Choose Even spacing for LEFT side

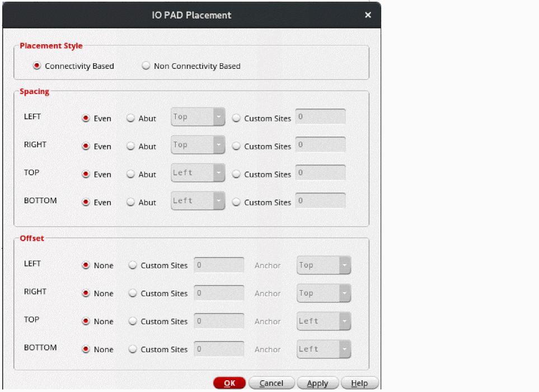tap(86, 118)
